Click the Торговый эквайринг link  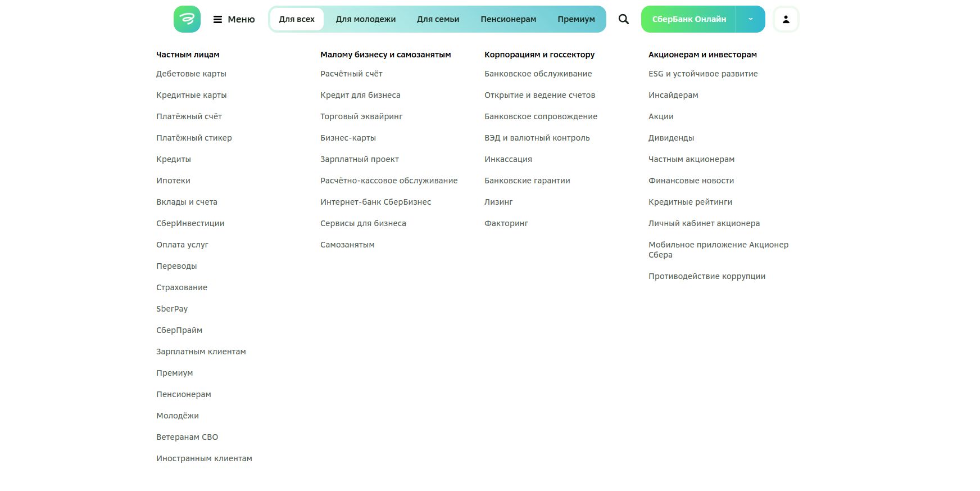pos(361,116)
